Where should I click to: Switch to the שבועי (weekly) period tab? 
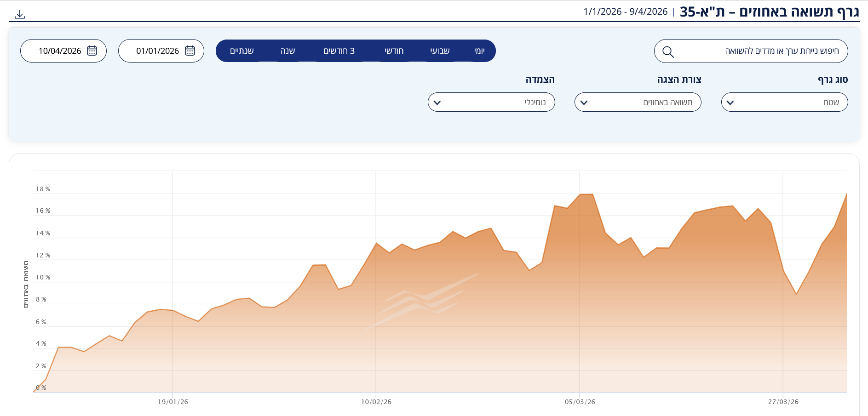coord(440,51)
